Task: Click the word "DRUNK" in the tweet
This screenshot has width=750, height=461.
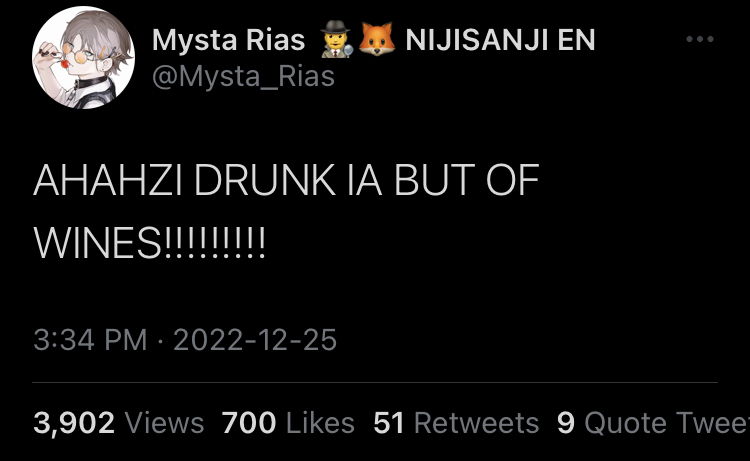Action: tap(265, 180)
